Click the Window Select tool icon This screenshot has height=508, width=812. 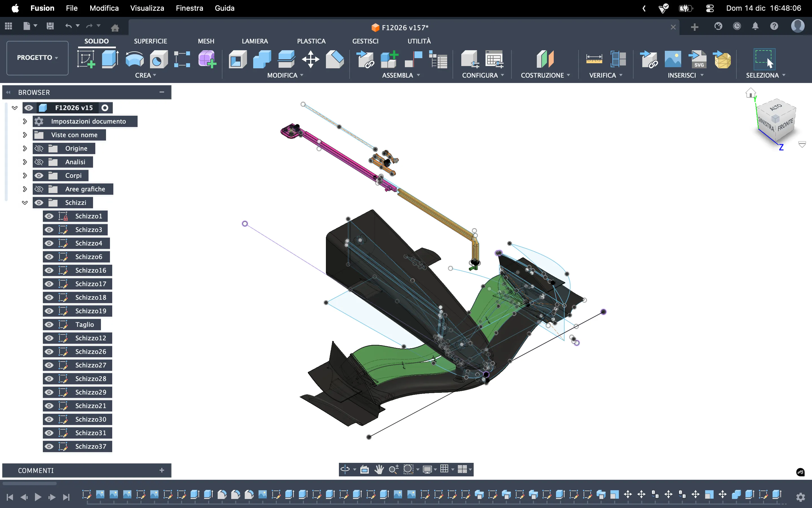pos(764,59)
